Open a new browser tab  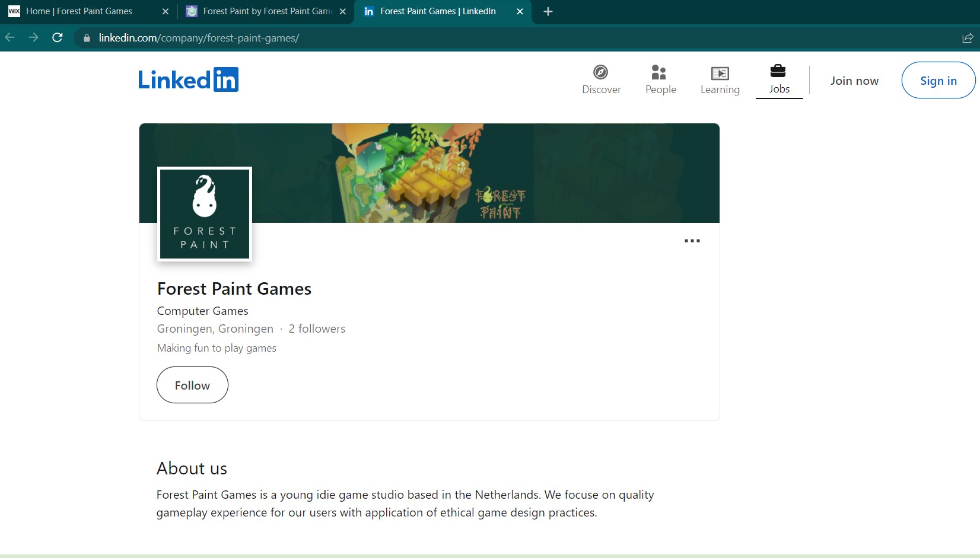pyautogui.click(x=548, y=11)
